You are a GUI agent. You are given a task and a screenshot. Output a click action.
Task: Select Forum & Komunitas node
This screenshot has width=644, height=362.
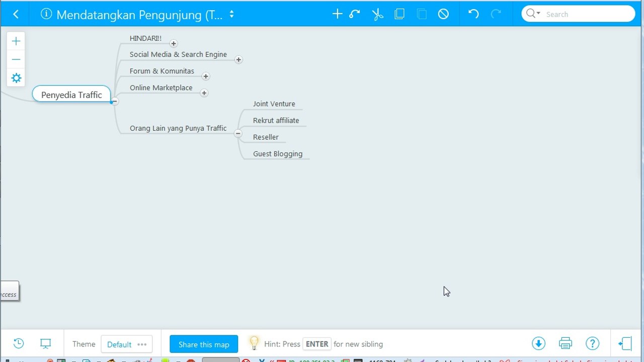pos(162,71)
